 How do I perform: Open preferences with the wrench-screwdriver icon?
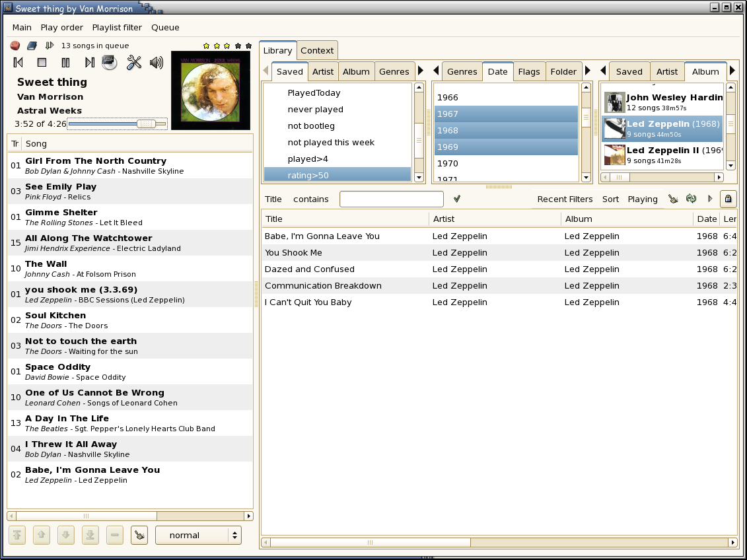[134, 63]
